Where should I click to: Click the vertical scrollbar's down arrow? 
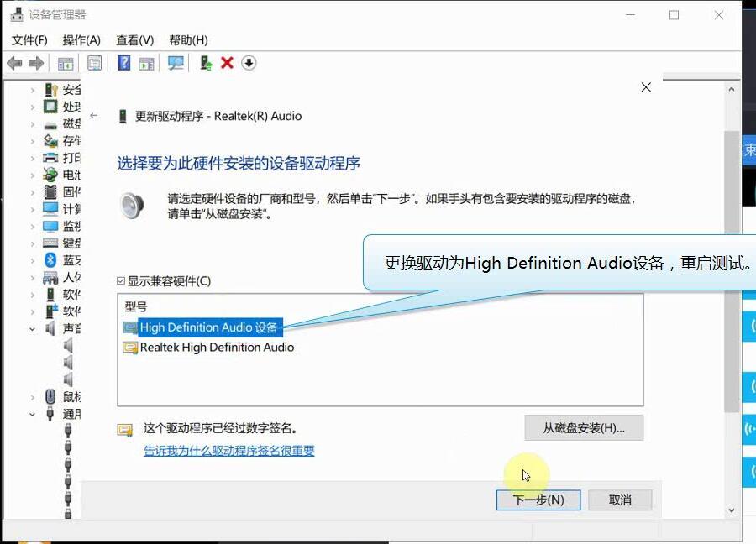(732, 510)
